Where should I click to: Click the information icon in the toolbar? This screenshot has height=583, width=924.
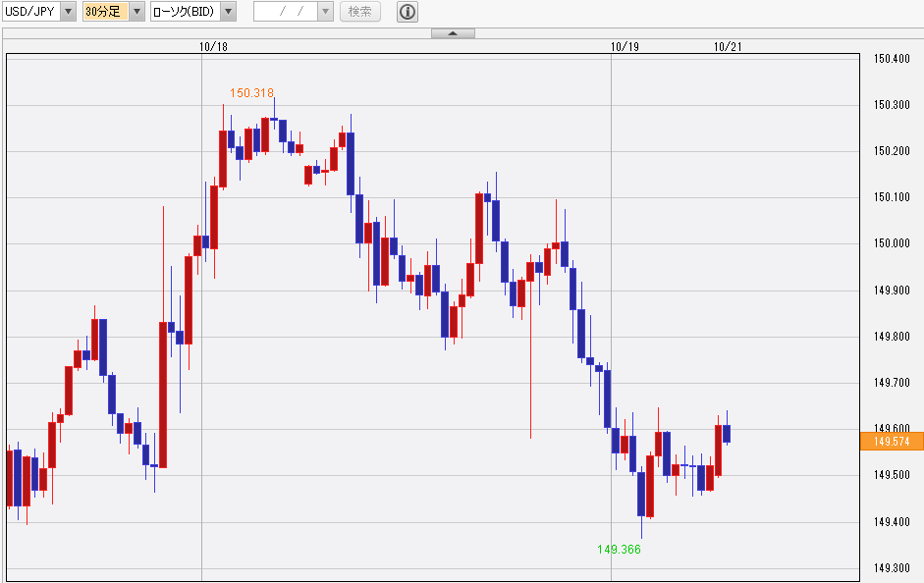click(408, 11)
